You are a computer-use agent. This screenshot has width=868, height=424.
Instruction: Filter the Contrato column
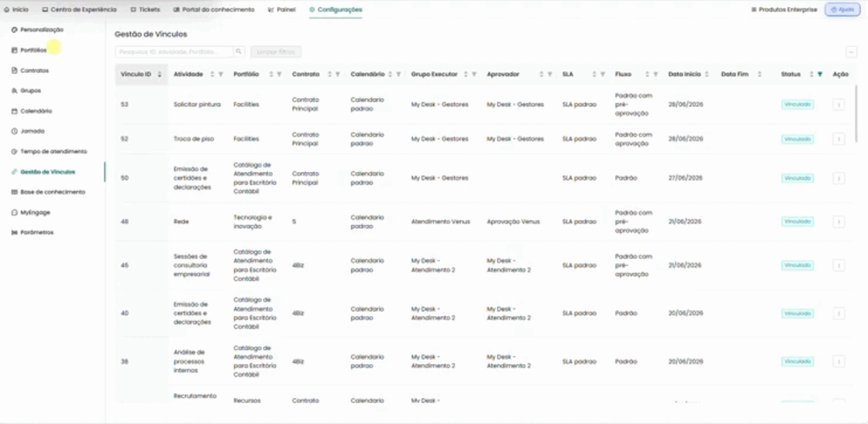[337, 74]
